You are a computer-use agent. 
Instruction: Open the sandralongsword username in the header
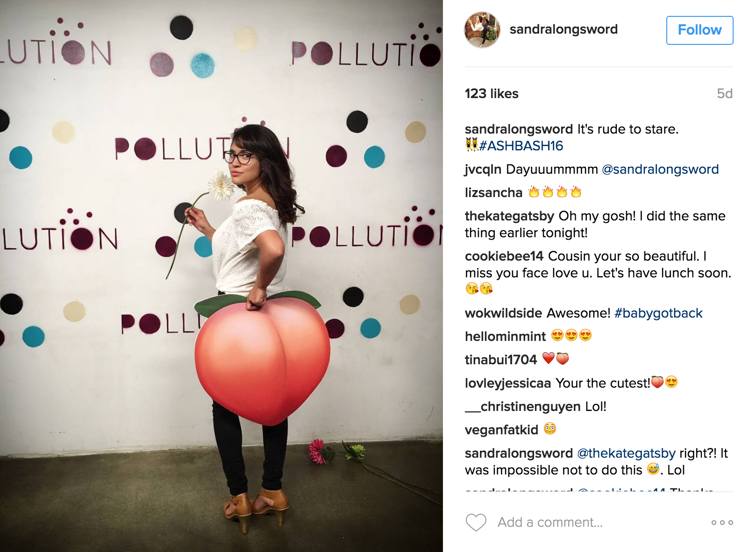pos(563,29)
